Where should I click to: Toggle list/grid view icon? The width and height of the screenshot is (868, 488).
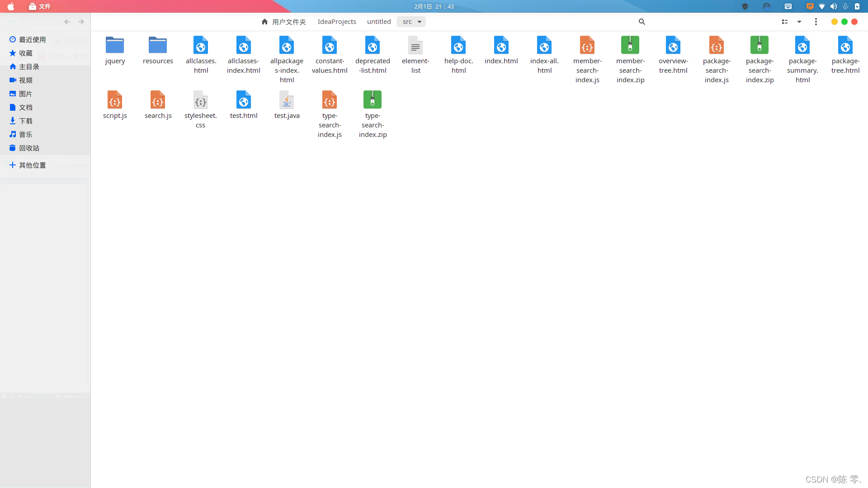[x=785, y=22]
